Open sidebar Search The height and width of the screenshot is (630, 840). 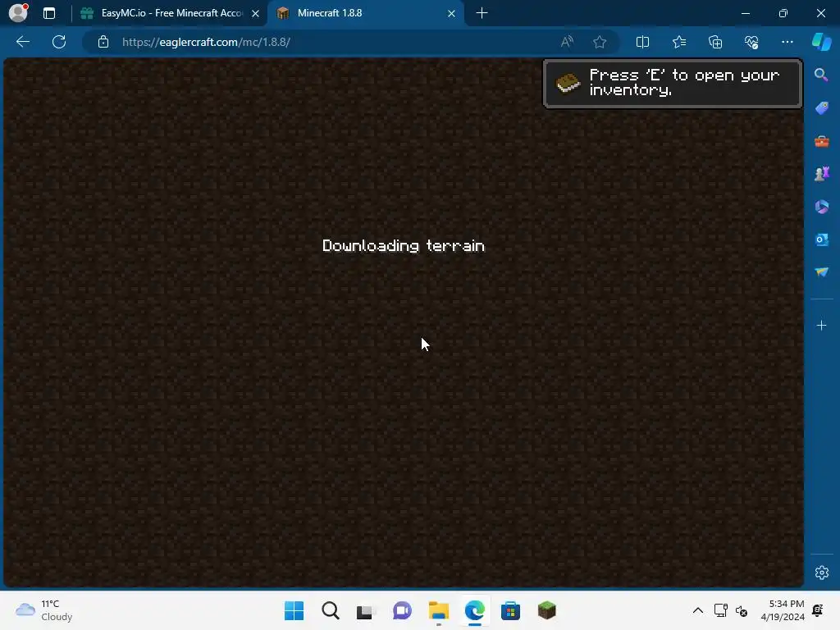[x=821, y=75]
